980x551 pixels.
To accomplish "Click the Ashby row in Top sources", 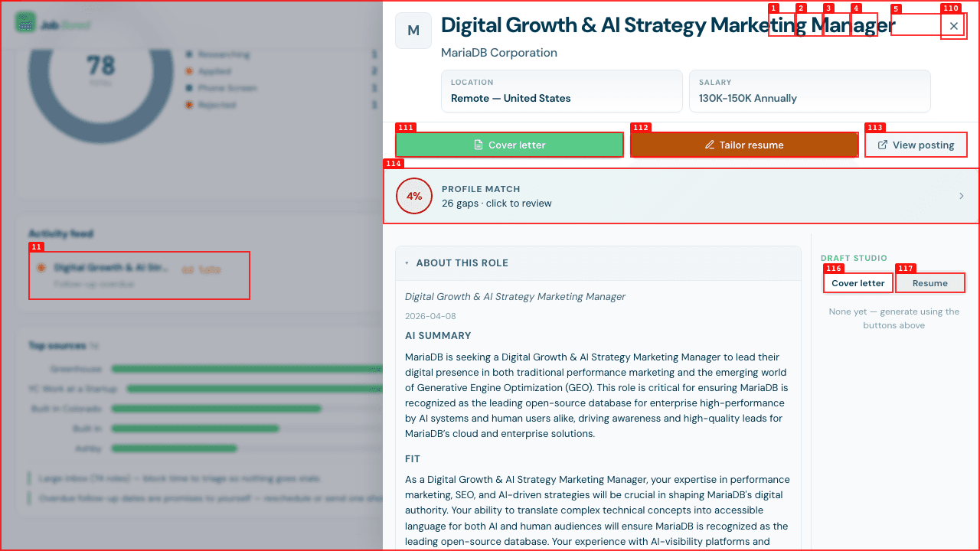I will click(205, 448).
